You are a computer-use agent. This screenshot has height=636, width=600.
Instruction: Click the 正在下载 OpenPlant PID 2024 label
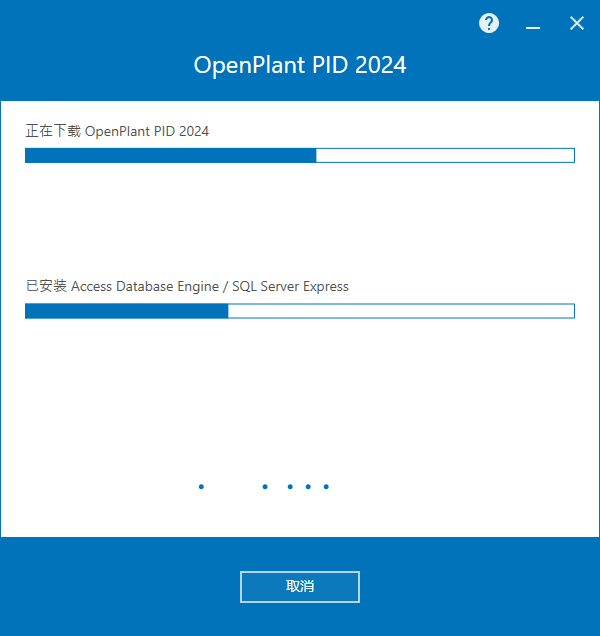click(x=117, y=131)
